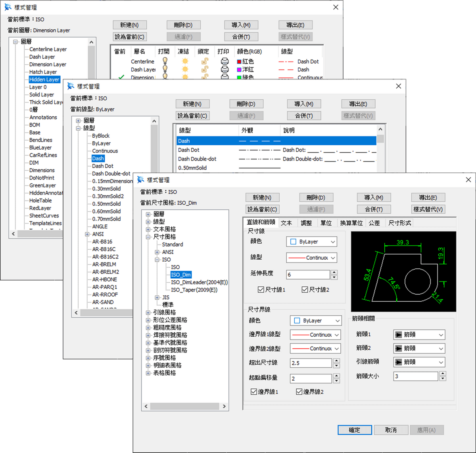Viewport: 476px width, 453px height.
Task: Freeze Dash Layer using the sun icon
Action: 185,70
